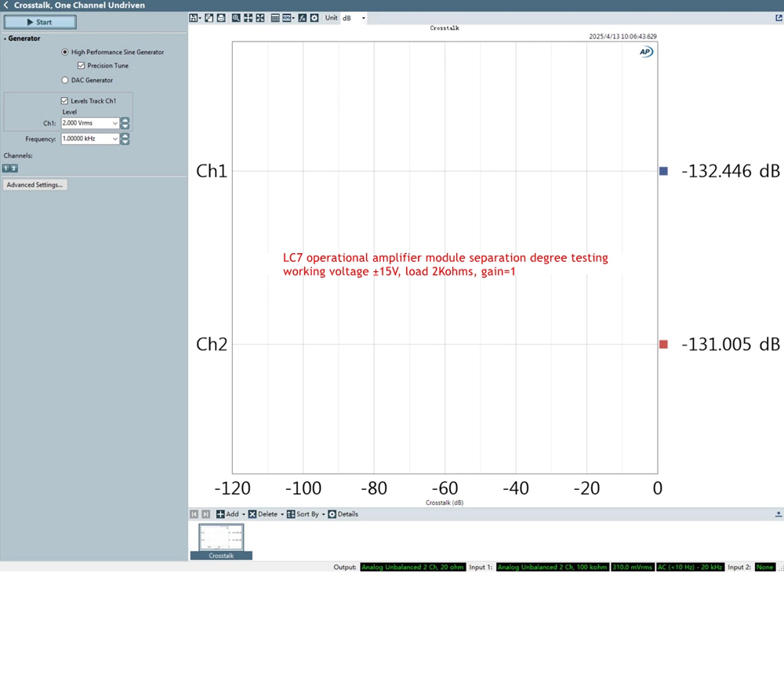Screen dimensions: 784x689
Task: Click the print graph icon
Action: pyautogui.click(x=221, y=17)
